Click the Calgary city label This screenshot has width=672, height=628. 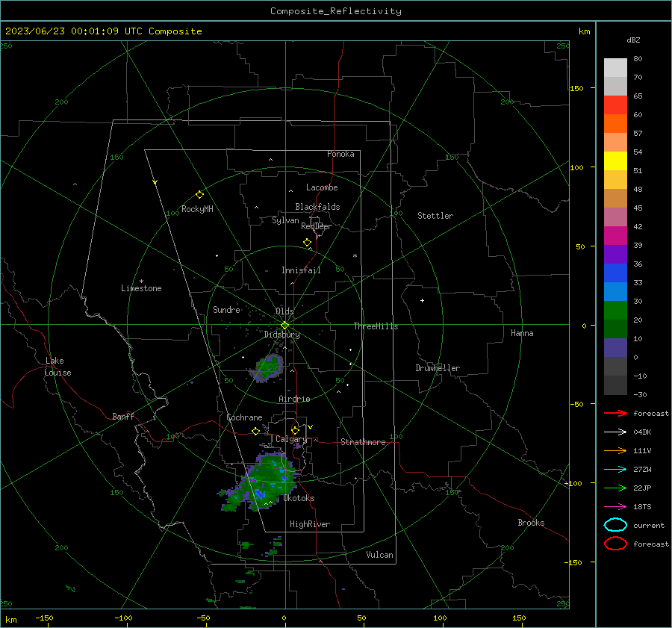pos(291,439)
